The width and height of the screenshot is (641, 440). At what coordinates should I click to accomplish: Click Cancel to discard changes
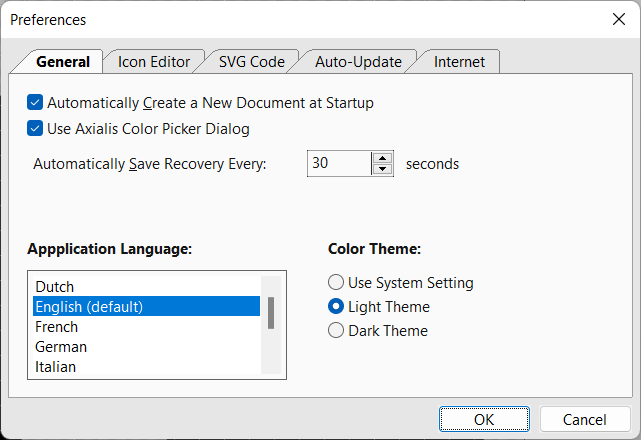pyautogui.click(x=584, y=419)
